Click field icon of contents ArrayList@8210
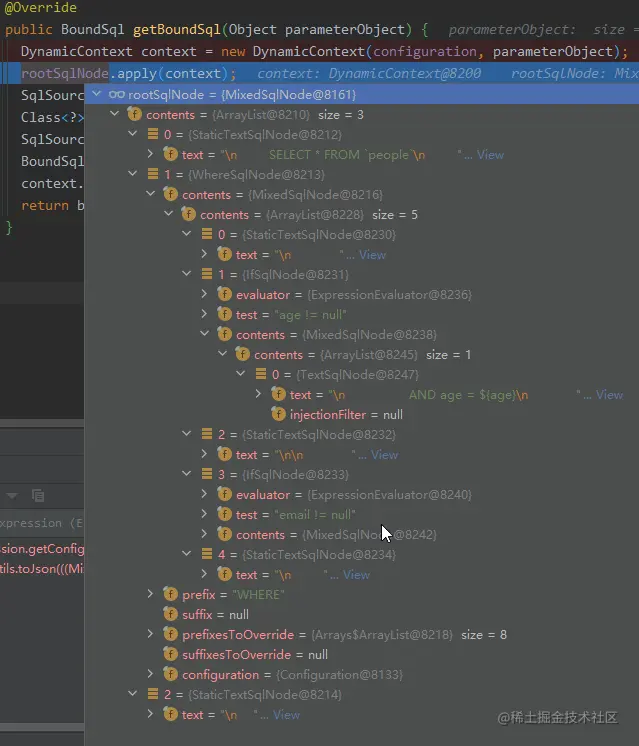The width and height of the screenshot is (639, 746). point(135,114)
